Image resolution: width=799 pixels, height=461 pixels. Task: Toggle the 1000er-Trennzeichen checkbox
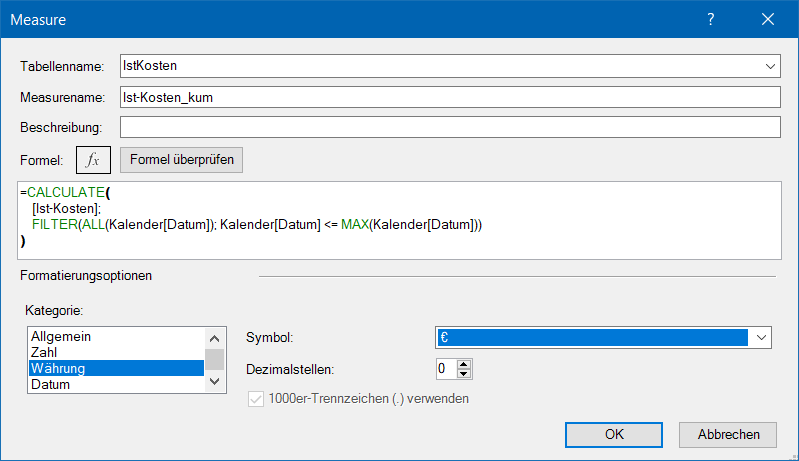[x=256, y=399]
